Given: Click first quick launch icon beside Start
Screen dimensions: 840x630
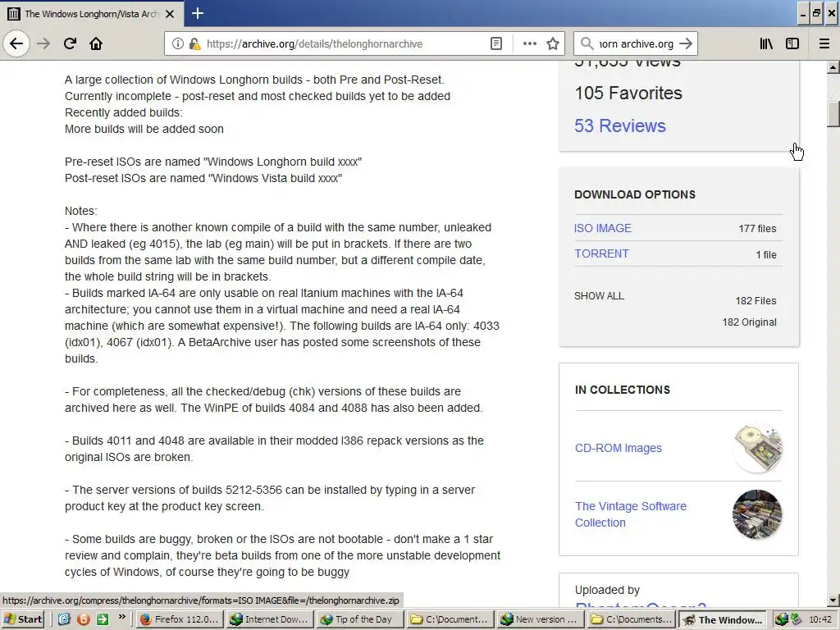Looking at the screenshot, I should [64, 619].
